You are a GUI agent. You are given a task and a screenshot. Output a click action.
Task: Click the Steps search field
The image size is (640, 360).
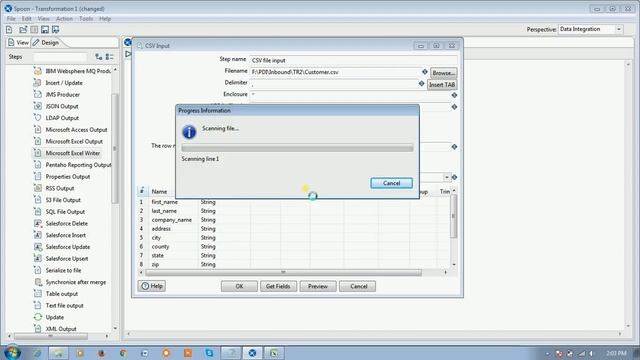point(60,57)
